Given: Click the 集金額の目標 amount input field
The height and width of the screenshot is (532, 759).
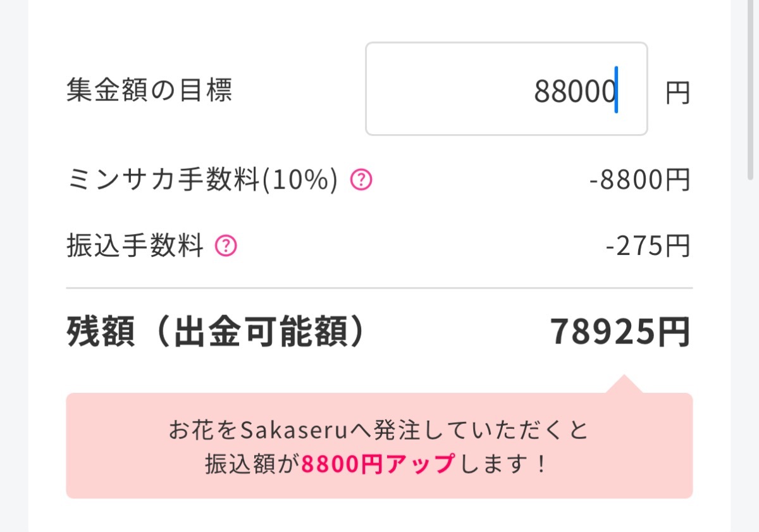Looking at the screenshot, I should click(x=506, y=89).
